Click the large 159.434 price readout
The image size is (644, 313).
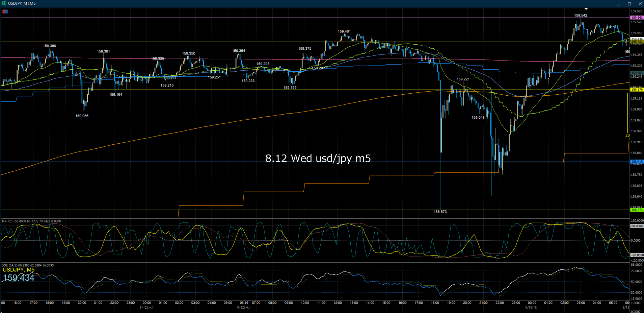[x=19, y=278]
